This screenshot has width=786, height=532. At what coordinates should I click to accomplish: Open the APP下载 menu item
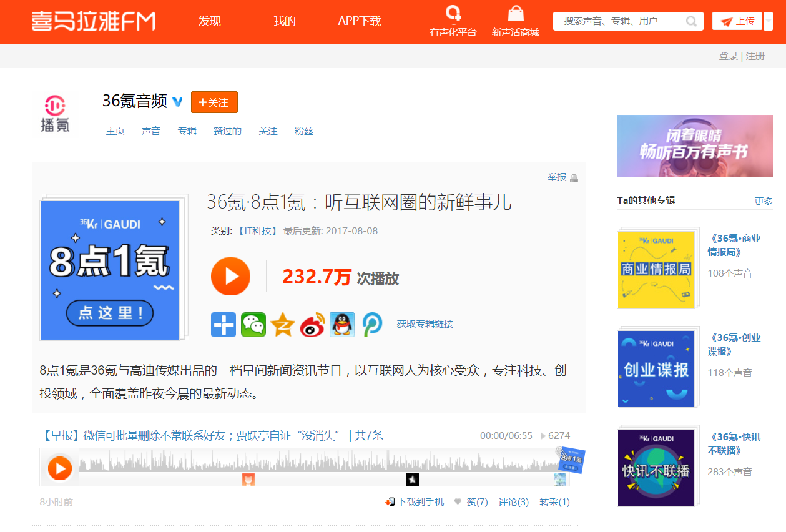[360, 21]
